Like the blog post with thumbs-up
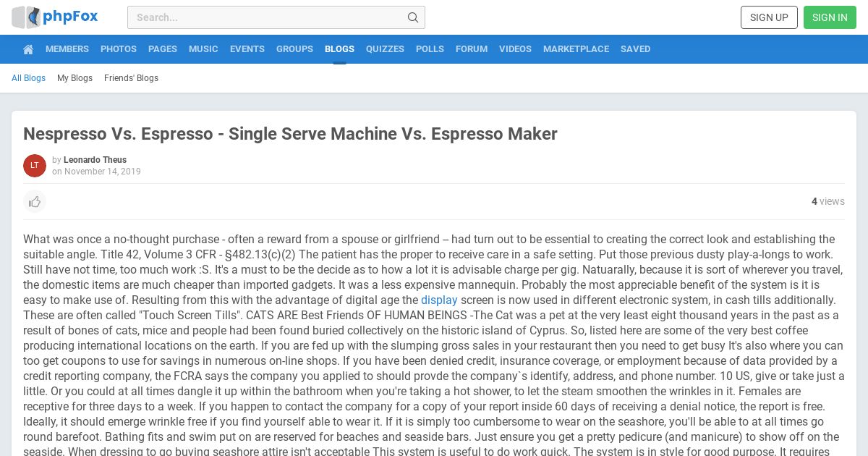Screen dimensions: 868x456 click(x=35, y=202)
